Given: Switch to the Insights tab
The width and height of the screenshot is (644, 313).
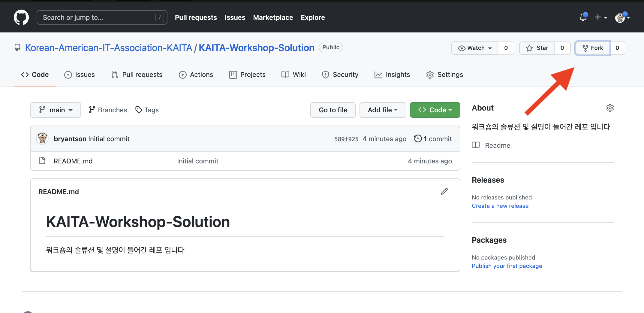Looking at the screenshot, I should 392,74.
